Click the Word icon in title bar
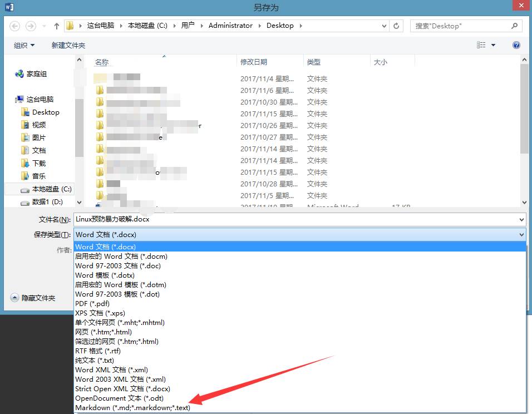This screenshot has height=414, width=532. (9, 7)
